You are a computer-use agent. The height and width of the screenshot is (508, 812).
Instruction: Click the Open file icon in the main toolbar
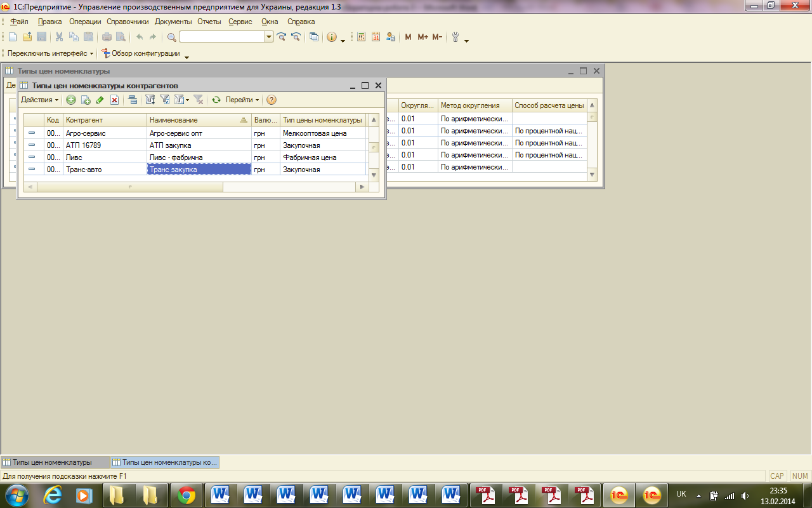point(27,37)
